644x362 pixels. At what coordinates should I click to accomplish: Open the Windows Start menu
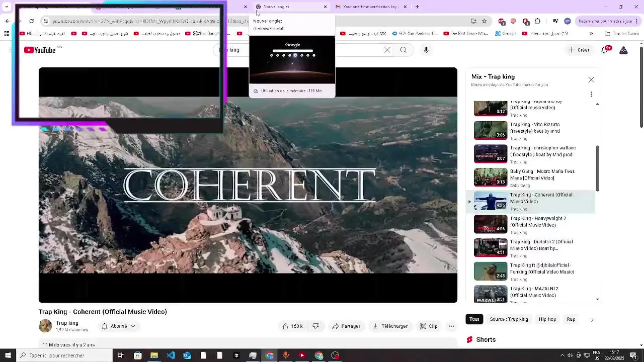pos(8,355)
